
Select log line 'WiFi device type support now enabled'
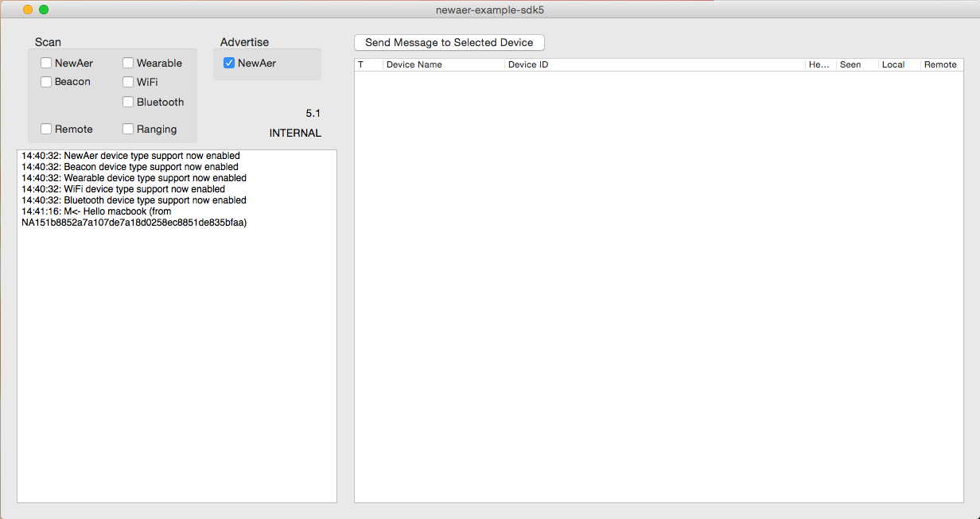[x=123, y=189]
